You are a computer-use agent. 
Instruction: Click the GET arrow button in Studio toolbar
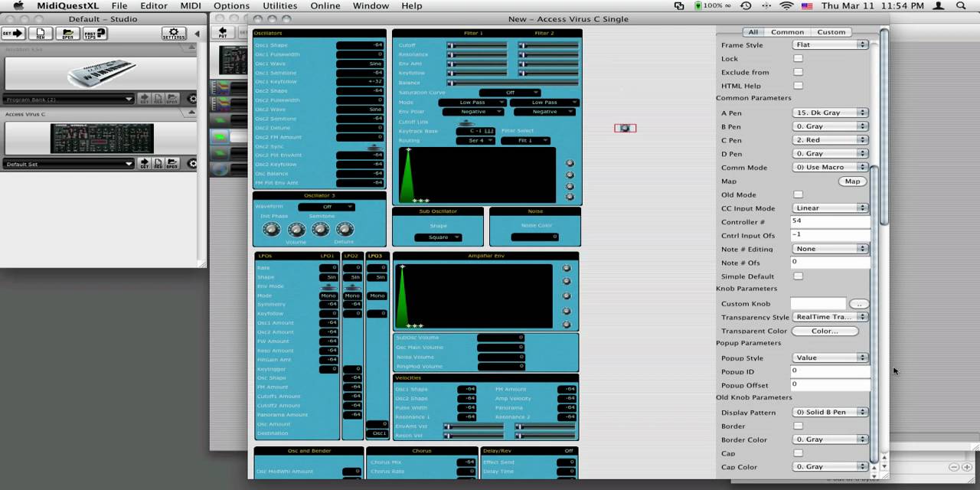tap(13, 34)
